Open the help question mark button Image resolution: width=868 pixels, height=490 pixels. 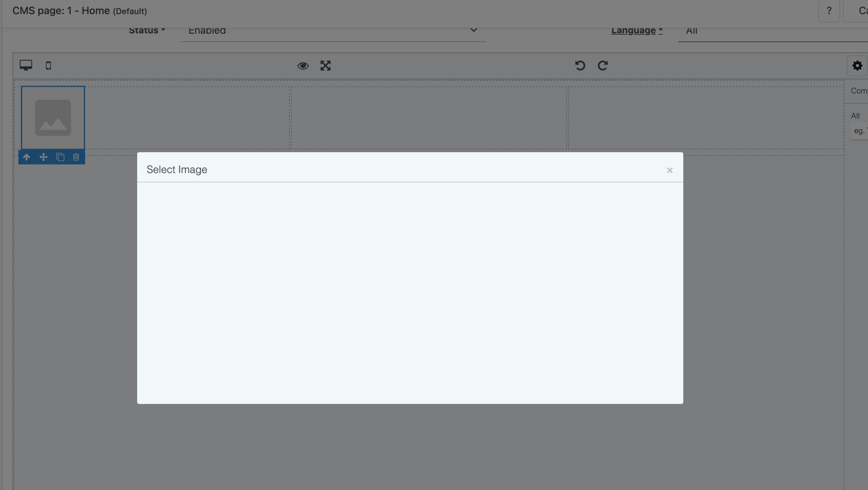829,11
